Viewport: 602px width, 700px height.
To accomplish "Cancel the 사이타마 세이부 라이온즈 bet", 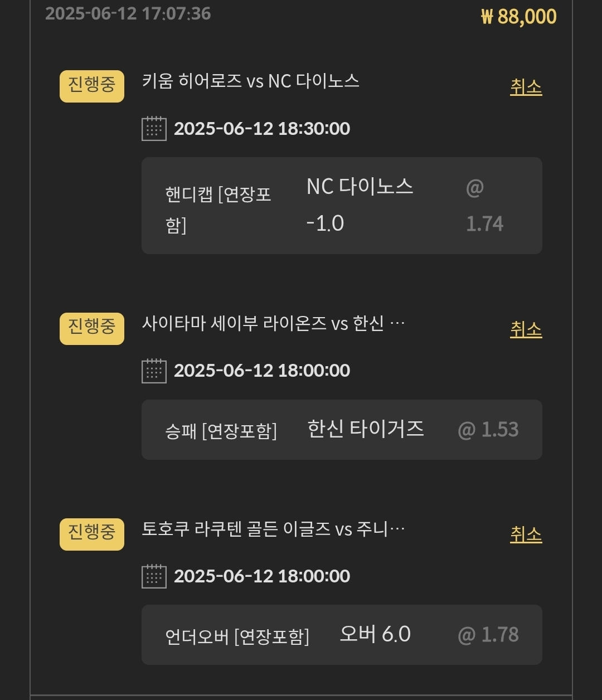I will [x=526, y=329].
